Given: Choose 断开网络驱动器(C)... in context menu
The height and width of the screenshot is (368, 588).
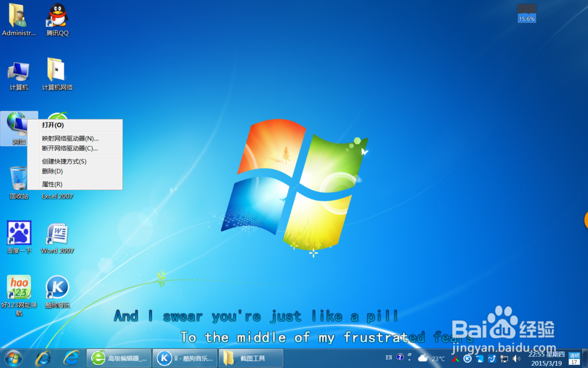Looking at the screenshot, I should coord(75,148).
